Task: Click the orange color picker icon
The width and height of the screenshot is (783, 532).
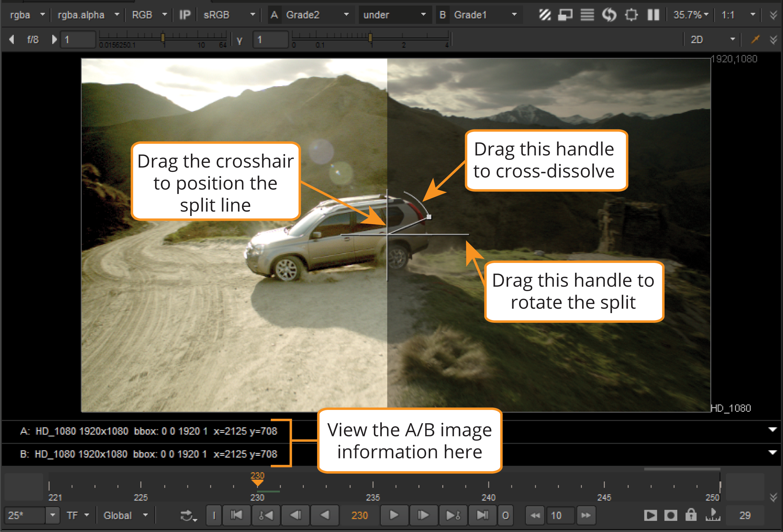Action: (x=755, y=39)
